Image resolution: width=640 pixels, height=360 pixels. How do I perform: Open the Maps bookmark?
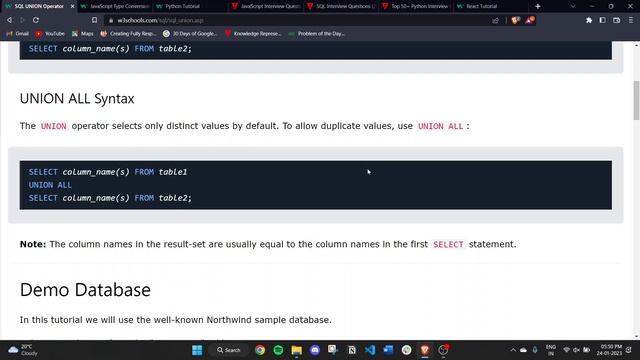[x=82, y=34]
